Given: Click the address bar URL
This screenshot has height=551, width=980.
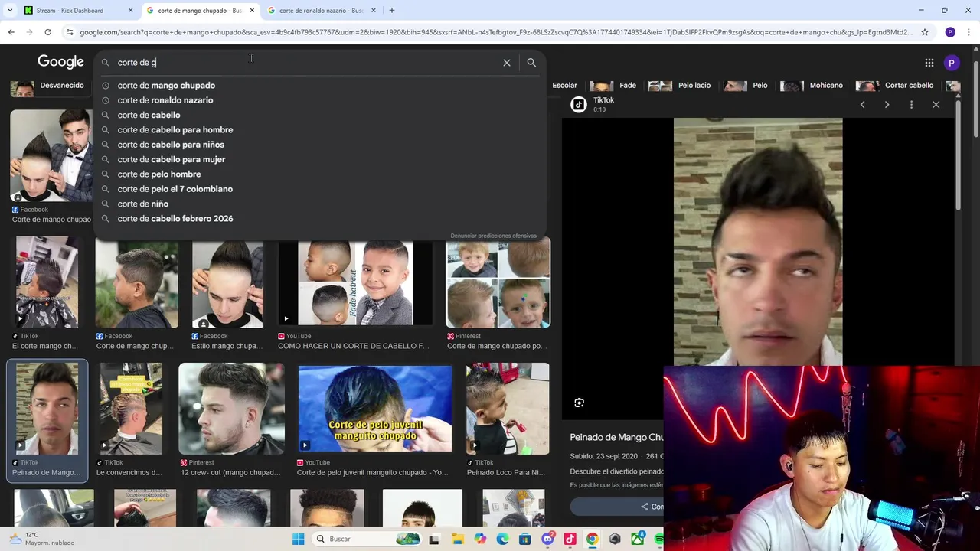Looking at the screenshot, I should [x=496, y=32].
